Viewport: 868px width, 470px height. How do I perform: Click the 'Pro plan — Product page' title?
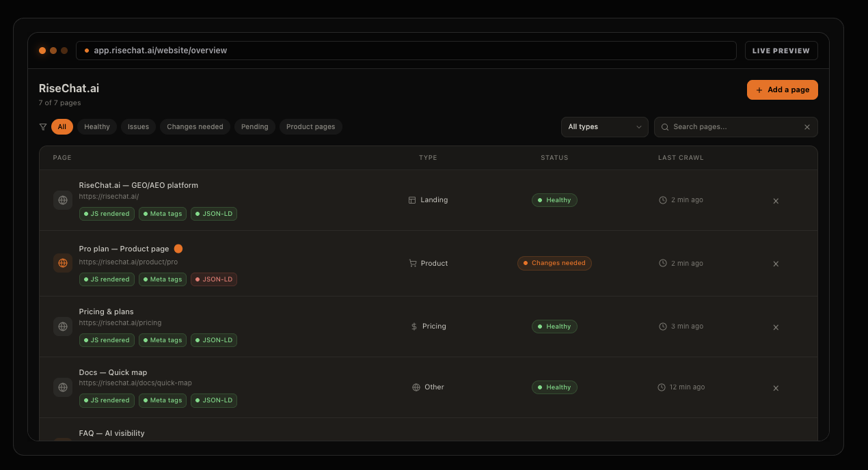124,249
